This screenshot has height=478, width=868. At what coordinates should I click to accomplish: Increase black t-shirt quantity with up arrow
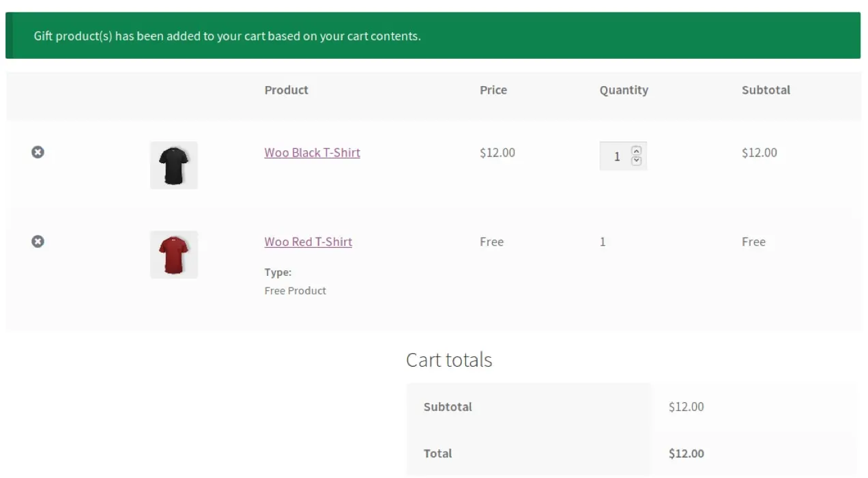[x=637, y=151]
